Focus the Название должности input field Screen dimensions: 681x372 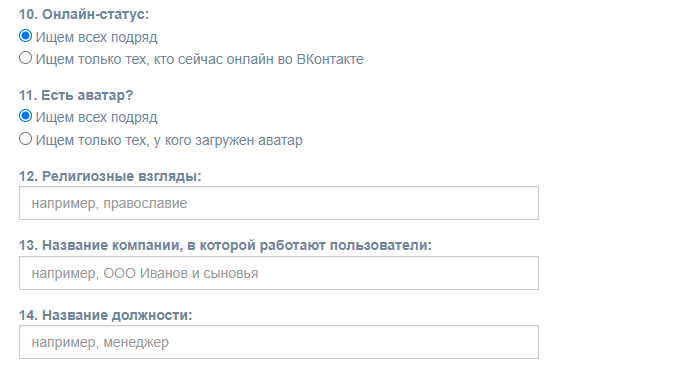click(x=279, y=342)
